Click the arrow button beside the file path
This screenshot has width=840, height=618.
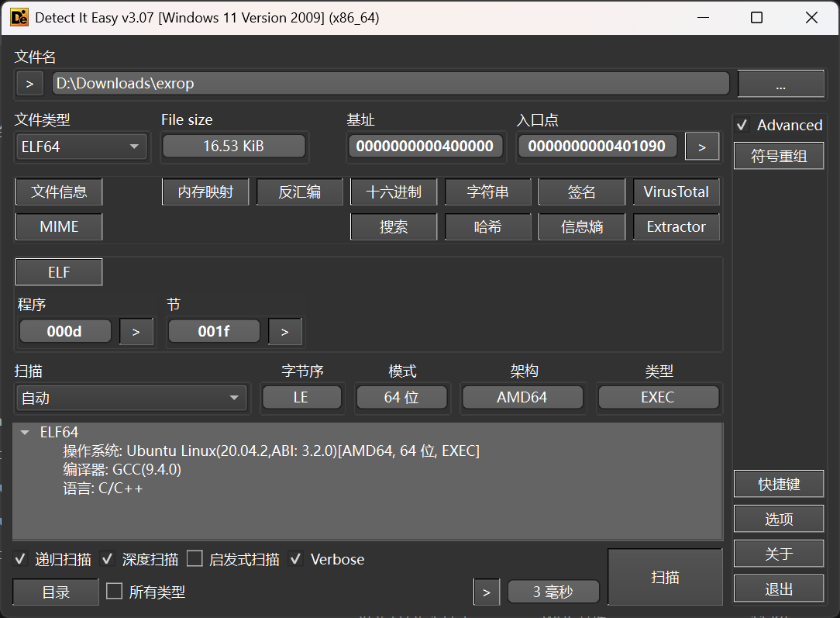pyautogui.click(x=29, y=84)
